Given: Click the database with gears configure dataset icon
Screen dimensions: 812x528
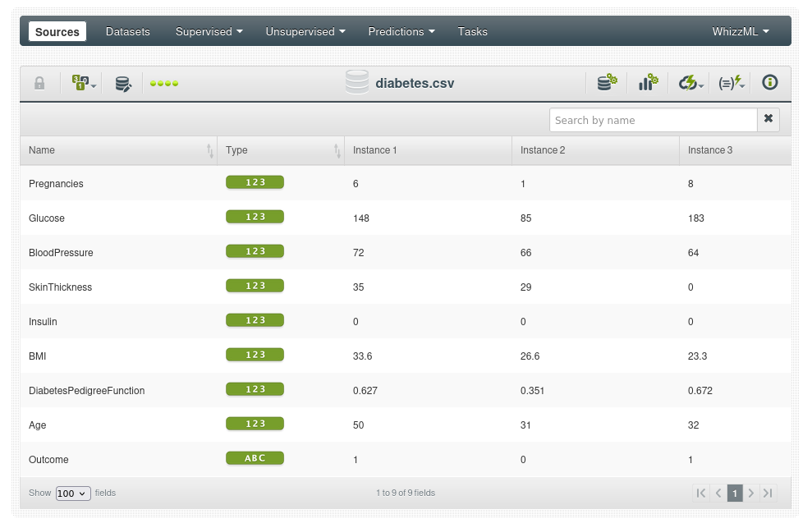Looking at the screenshot, I should pyautogui.click(x=607, y=83).
